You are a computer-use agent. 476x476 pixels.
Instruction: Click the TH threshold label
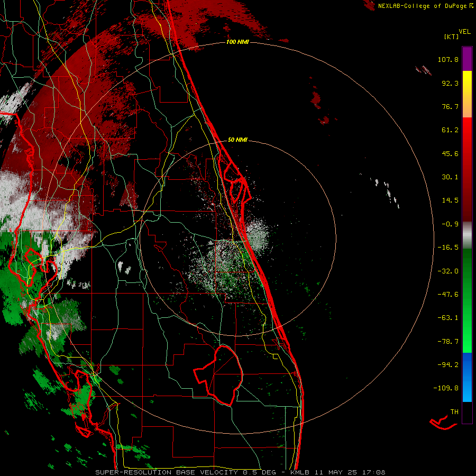click(x=454, y=412)
